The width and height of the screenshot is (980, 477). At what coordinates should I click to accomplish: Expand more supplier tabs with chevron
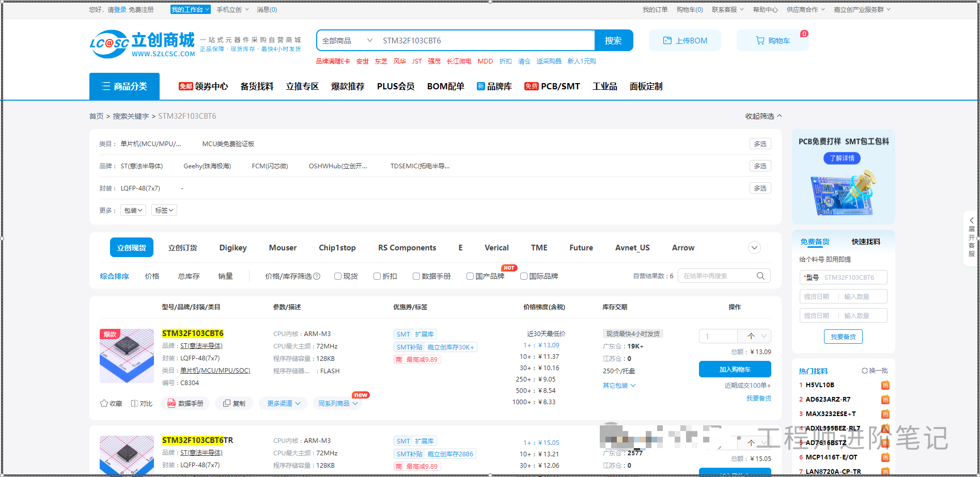pyautogui.click(x=754, y=248)
